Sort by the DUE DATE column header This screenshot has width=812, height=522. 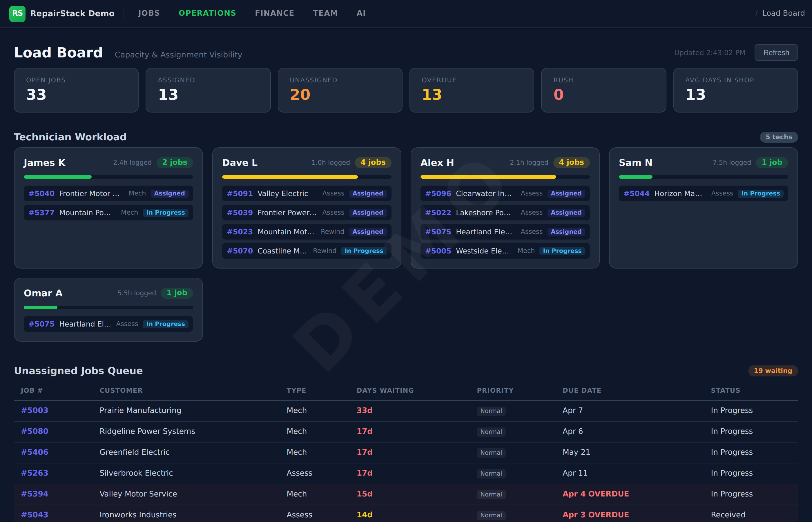click(x=581, y=390)
